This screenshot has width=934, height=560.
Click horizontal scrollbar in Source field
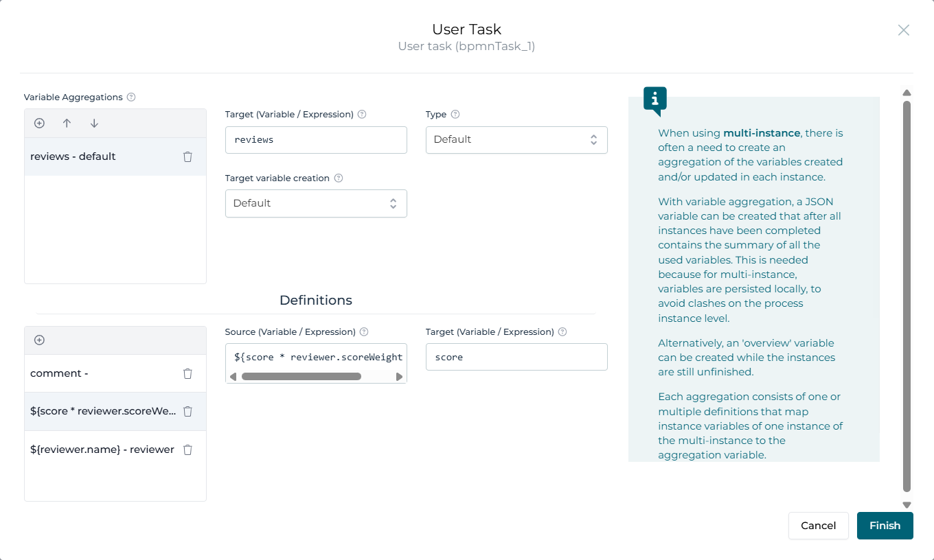301,377
